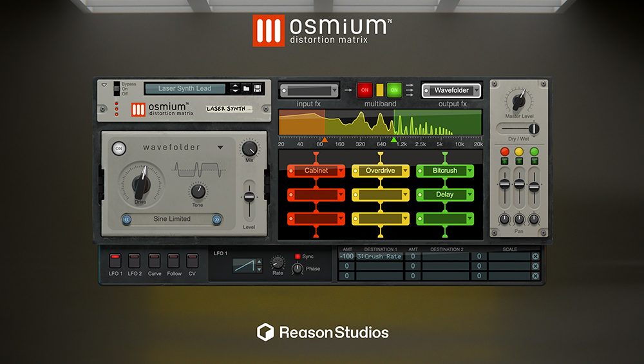This screenshot has width=644, height=364.
Task: Select previous wave shape with left arrow
Action: (127, 220)
